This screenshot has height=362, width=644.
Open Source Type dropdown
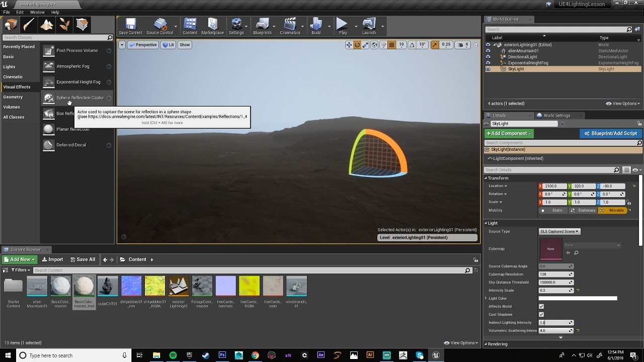[x=559, y=231]
